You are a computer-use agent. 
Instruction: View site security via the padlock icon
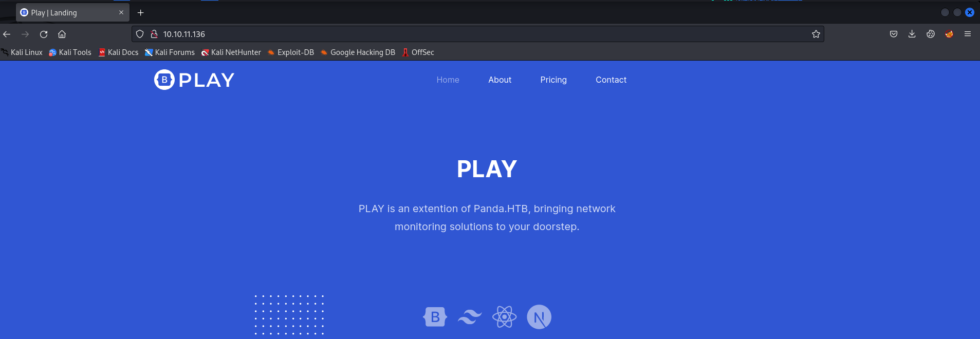[154, 34]
